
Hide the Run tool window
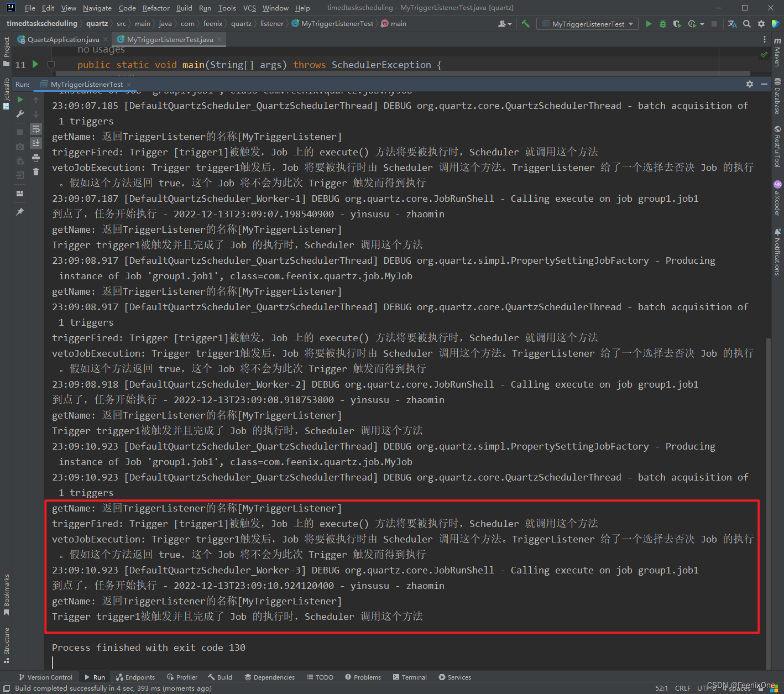[x=764, y=84]
